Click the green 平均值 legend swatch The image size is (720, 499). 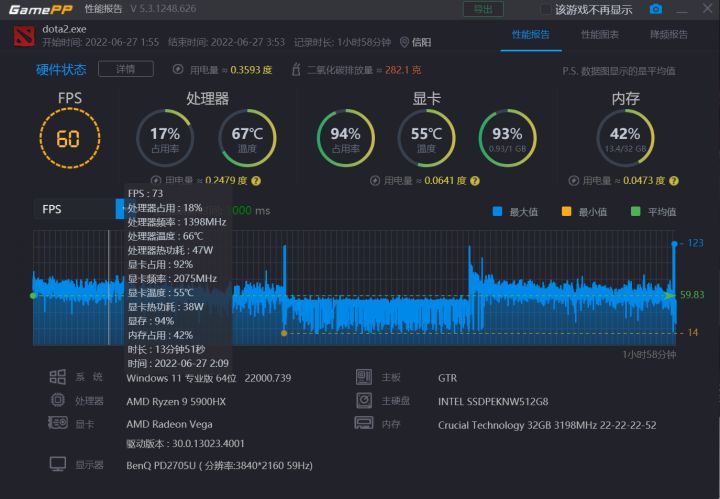[636, 211]
